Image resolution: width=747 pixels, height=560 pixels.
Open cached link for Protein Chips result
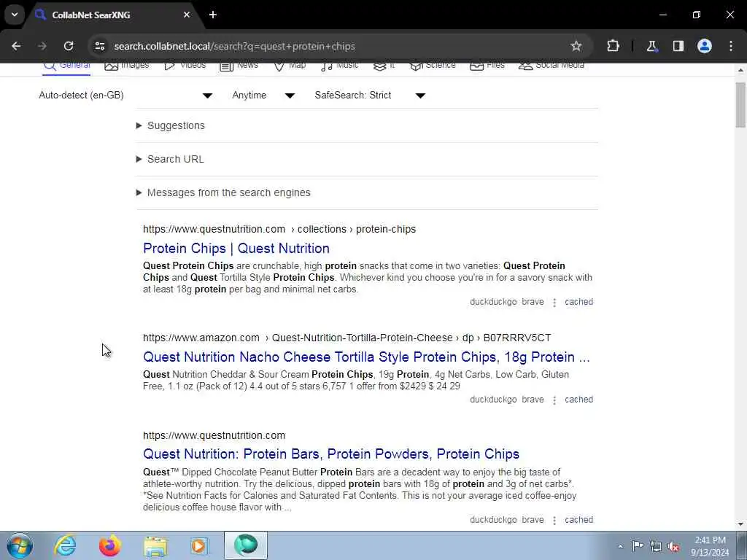(x=578, y=302)
